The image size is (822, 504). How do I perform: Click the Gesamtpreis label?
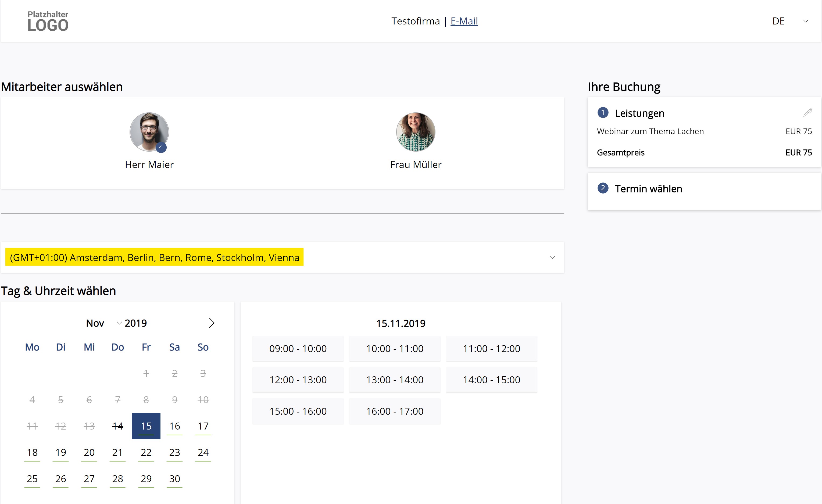(620, 152)
